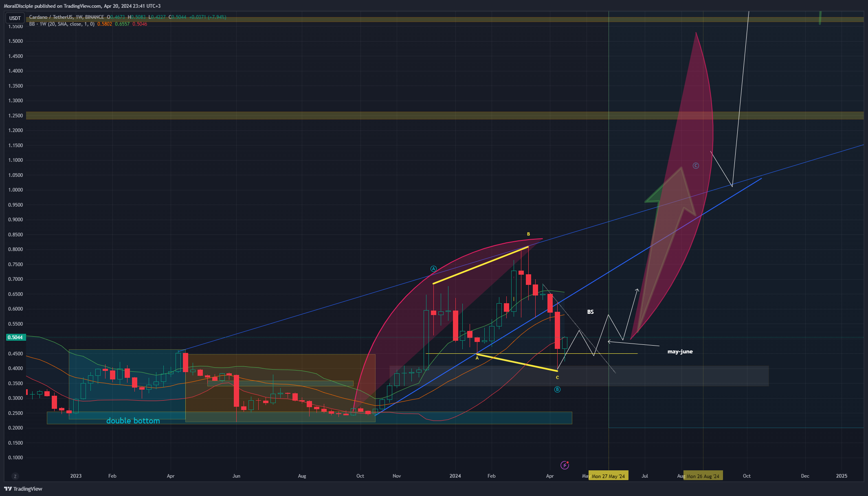Click the BB value 0.6557 in green

click(122, 24)
